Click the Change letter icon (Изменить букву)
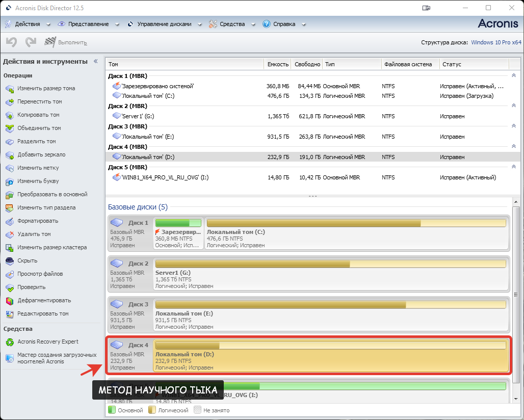This screenshot has height=420, width=524. 10,181
